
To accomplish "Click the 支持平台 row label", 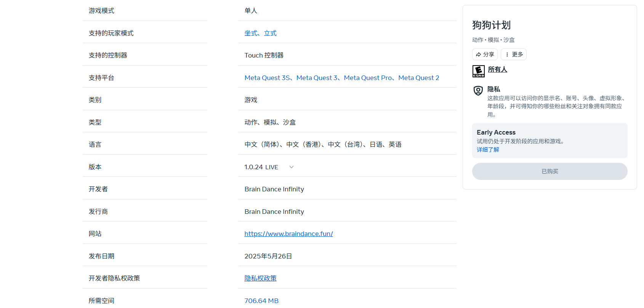I will pyautogui.click(x=101, y=78).
